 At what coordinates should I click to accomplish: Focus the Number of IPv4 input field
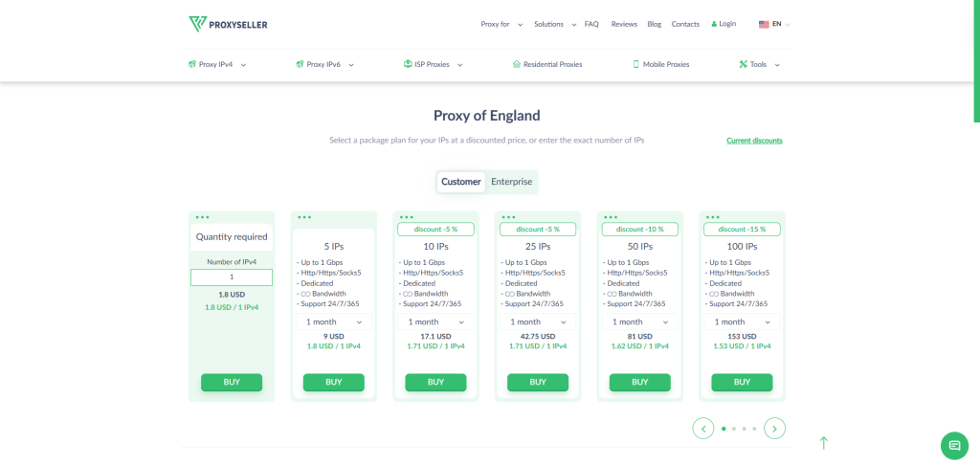[x=232, y=277]
